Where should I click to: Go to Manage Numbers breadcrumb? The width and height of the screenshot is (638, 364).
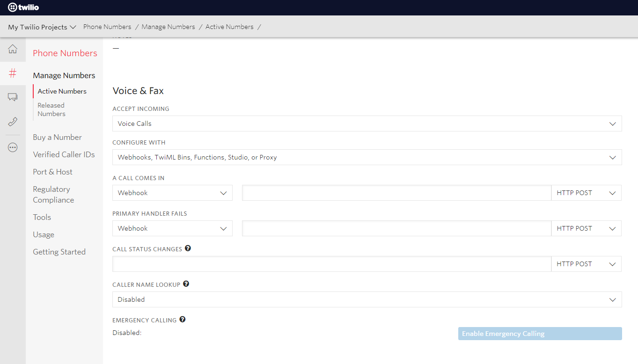coord(168,27)
